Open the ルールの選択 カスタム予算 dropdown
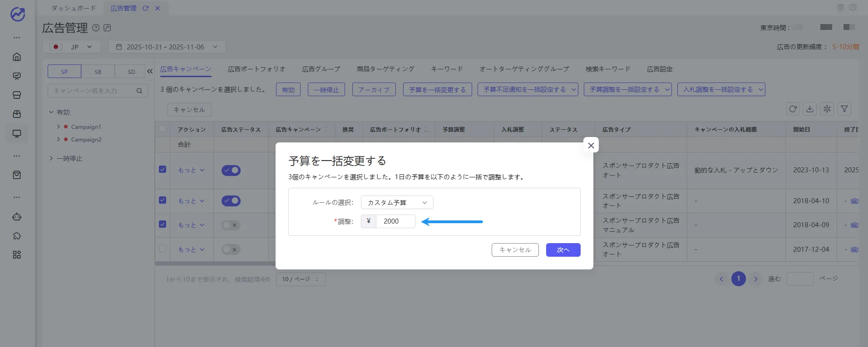The image size is (868, 347). click(397, 202)
